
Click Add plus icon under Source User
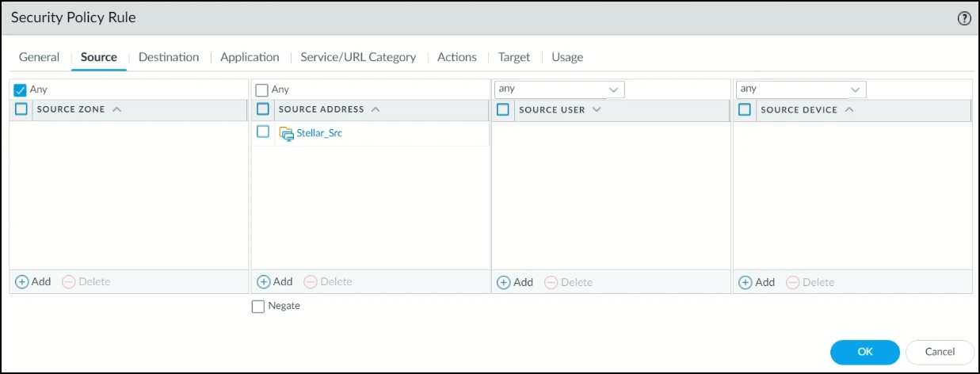[504, 282]
